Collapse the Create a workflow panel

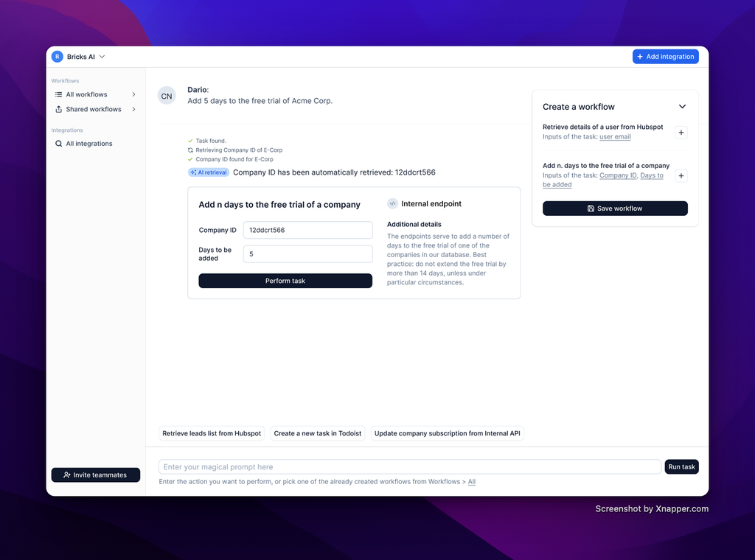click(x=682, y=106)
